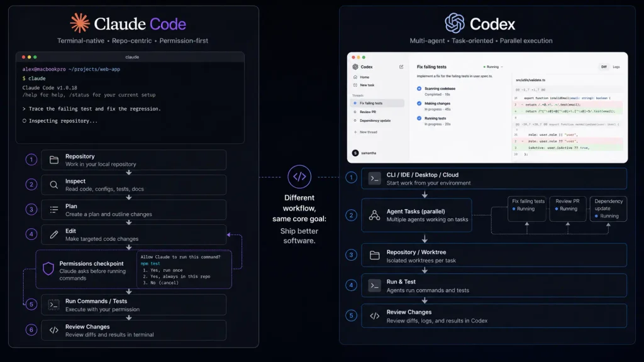The height and width of the screenshot is (362, 644).
Task: Choose option '1. Yes, run once'
Action: pos(163,270)
